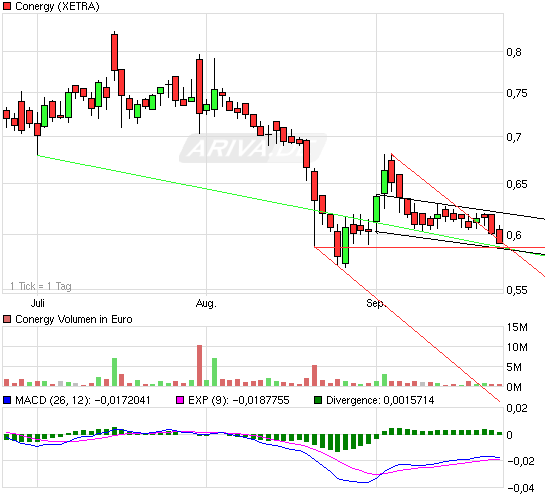Click the 'Divergence: 0,0015714' label

[x=380, y=400]
